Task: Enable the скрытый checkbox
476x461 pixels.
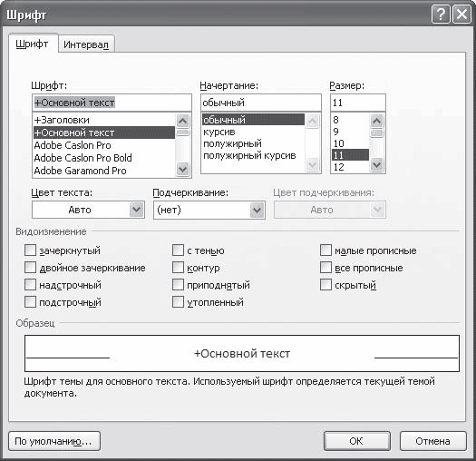Action: (x=325, y=285)
